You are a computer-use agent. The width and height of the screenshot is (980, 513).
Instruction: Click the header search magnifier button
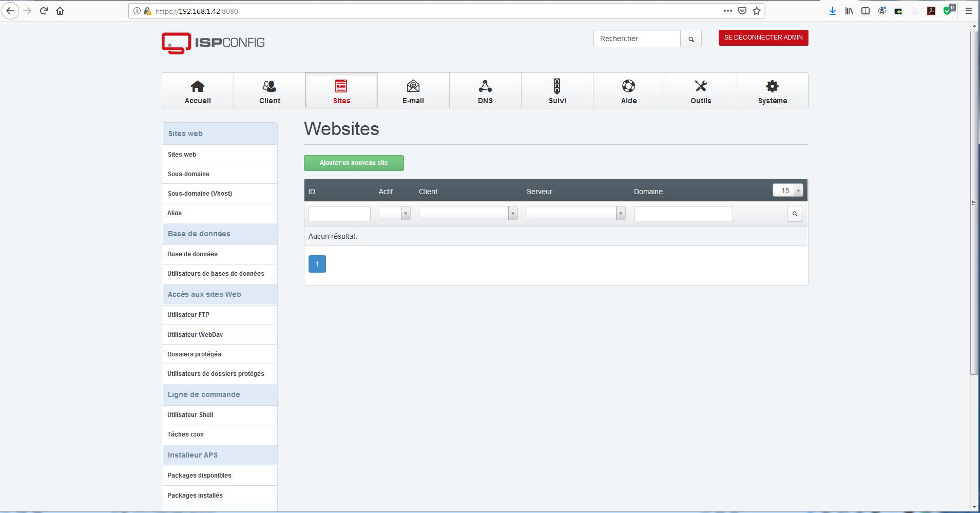point(691,39)
